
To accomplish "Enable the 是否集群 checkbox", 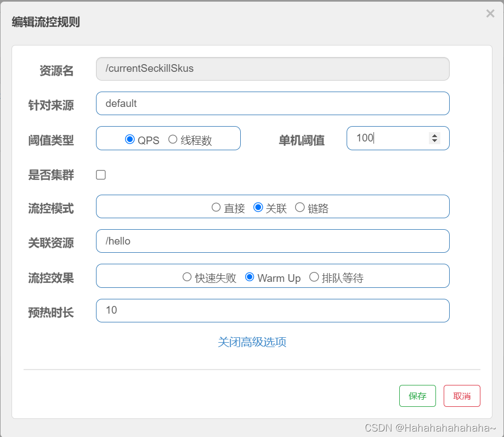I will (x=100, y=174).
